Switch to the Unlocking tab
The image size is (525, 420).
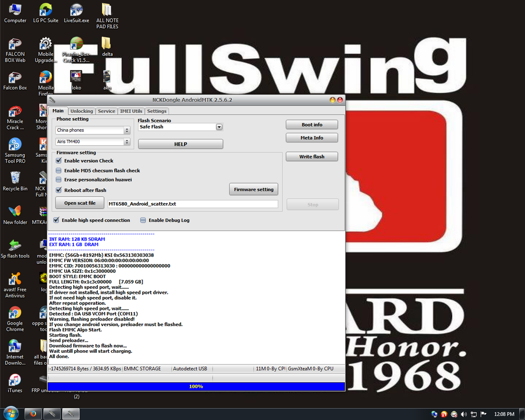point(82,111)
